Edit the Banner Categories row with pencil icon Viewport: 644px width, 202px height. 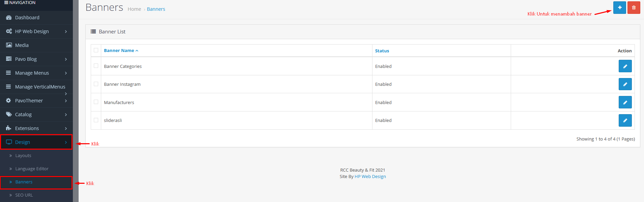[x=625, y=66]
